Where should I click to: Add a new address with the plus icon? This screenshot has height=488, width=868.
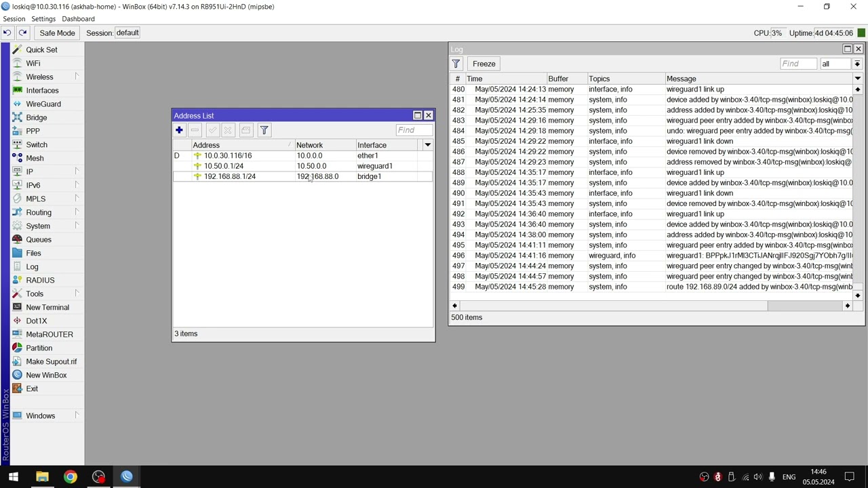179,130
